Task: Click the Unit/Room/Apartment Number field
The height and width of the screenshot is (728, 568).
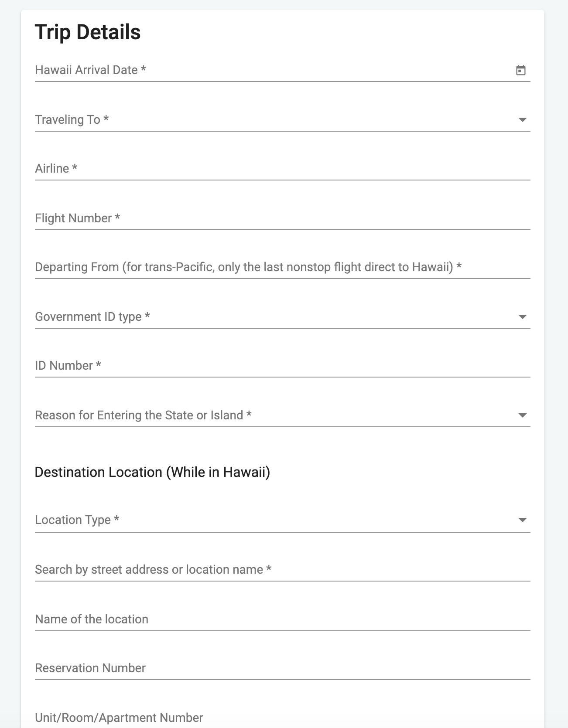Action: point(282,718)
